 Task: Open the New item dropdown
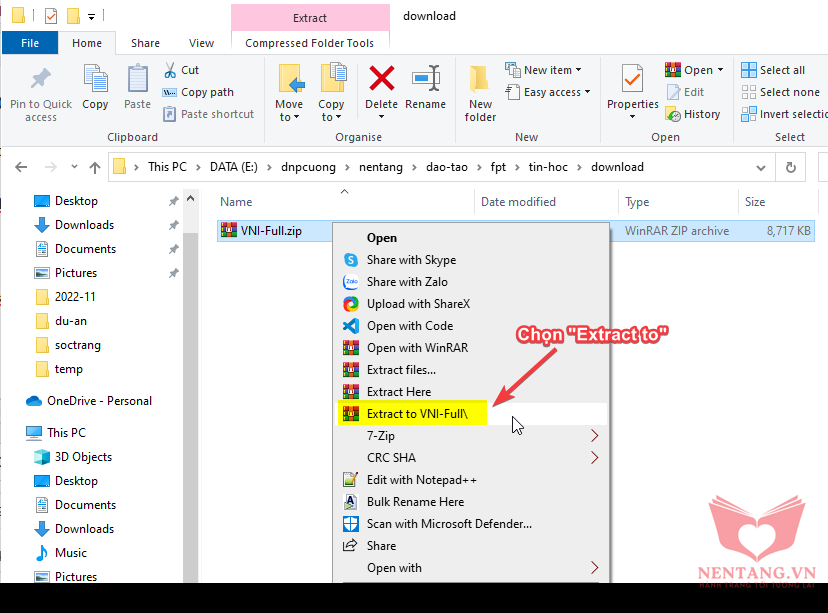point(546,70)
